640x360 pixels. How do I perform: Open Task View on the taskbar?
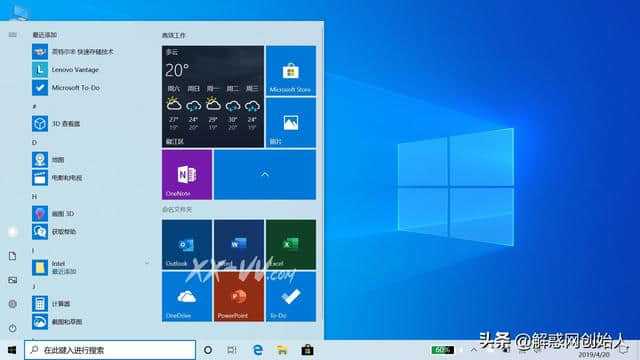[x=232, y=350]
